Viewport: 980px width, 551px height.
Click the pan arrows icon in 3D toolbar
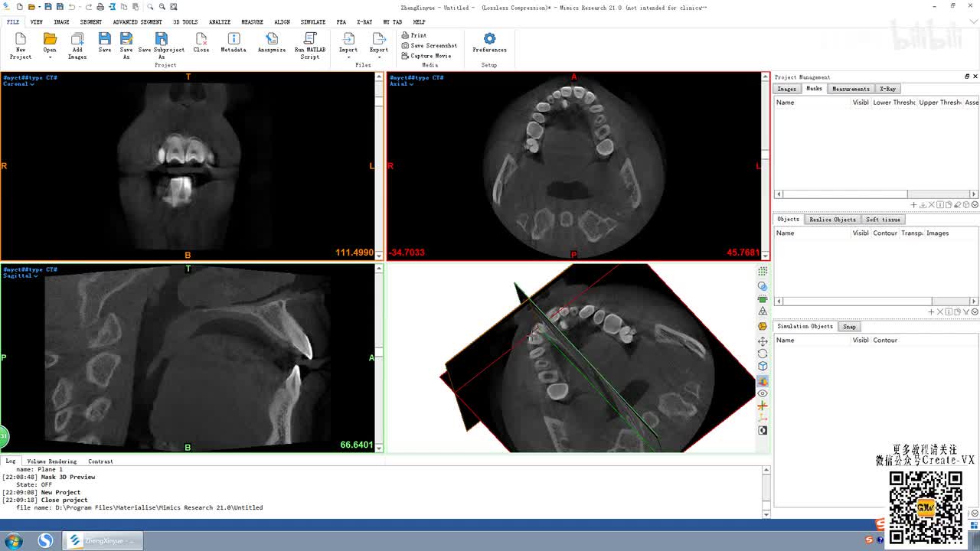point(763,341)
